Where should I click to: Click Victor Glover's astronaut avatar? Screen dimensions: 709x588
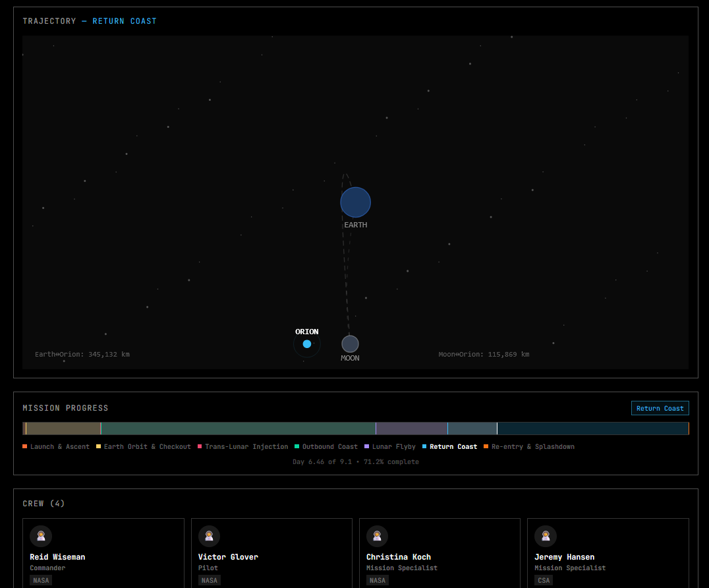coord(209,536)
